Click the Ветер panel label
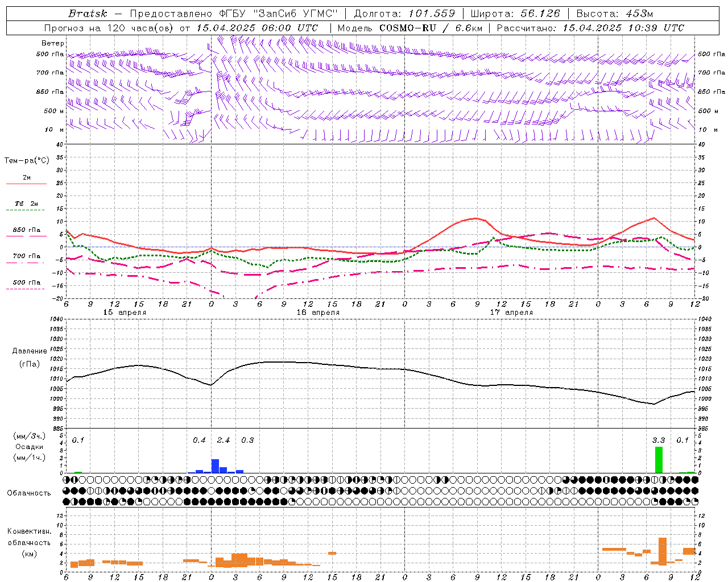728x582 pixels. click(x=52, y=43)
